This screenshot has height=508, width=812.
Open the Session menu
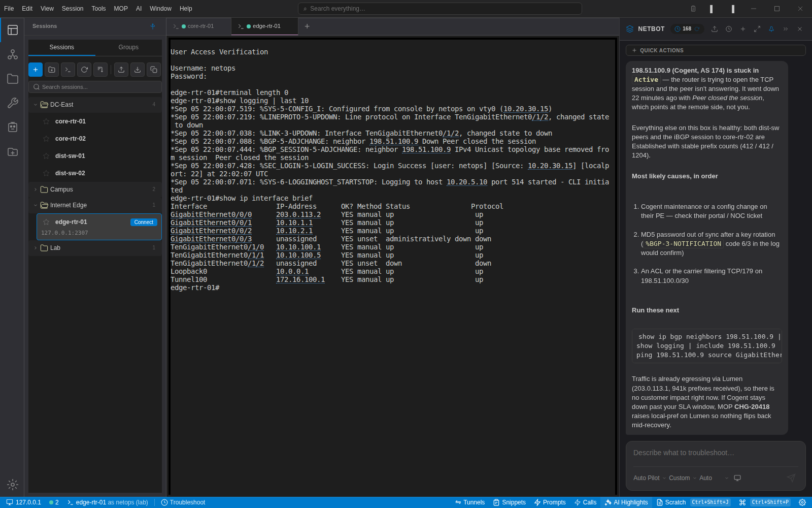(x=73, y=9)
